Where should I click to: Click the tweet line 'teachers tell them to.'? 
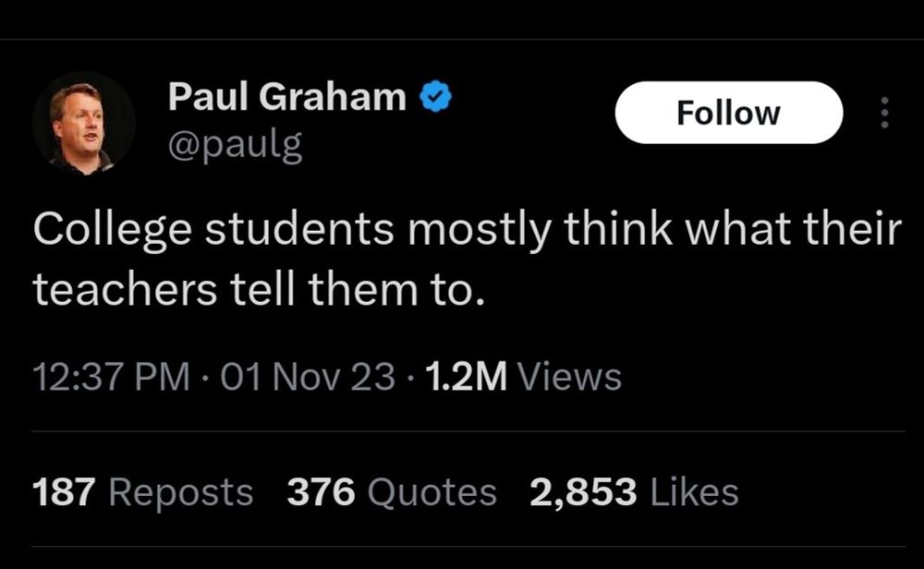259,290
